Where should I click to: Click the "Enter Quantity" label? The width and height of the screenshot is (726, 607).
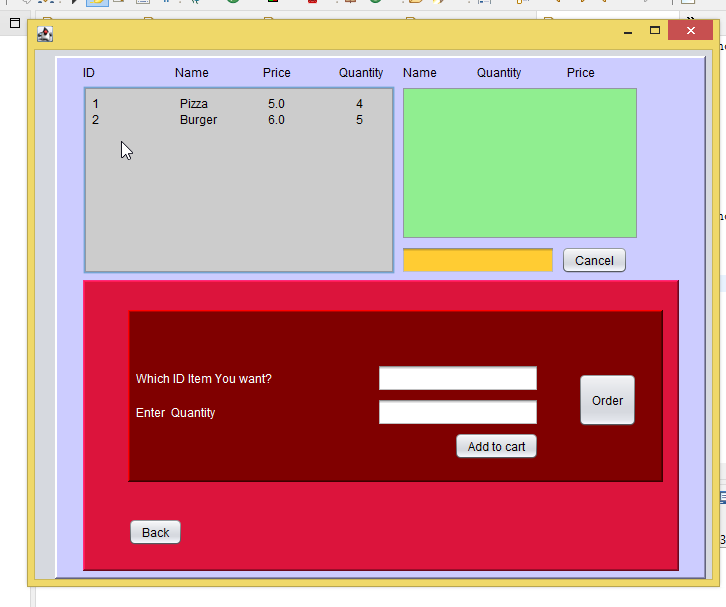175,413
